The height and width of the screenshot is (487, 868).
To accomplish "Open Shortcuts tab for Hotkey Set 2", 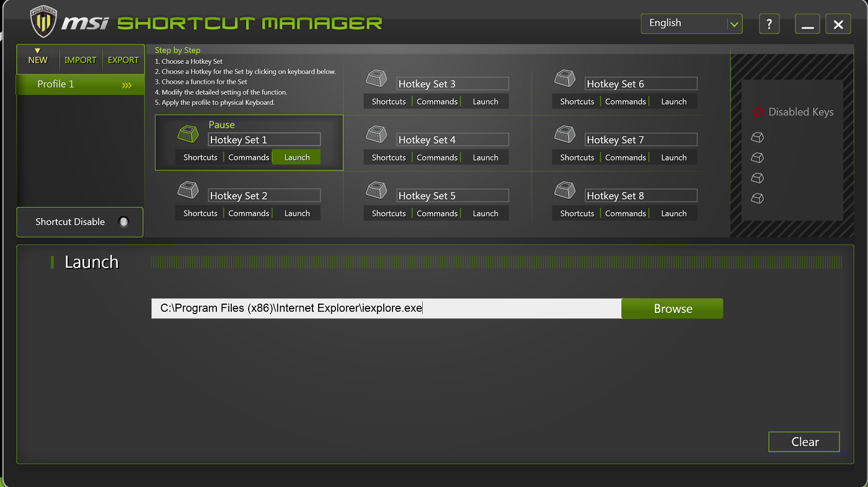I will (200, 213).
